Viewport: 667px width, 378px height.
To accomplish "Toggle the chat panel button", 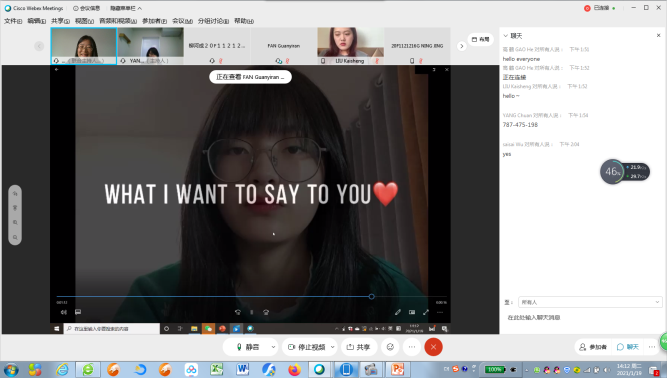I will pos(628,347).
